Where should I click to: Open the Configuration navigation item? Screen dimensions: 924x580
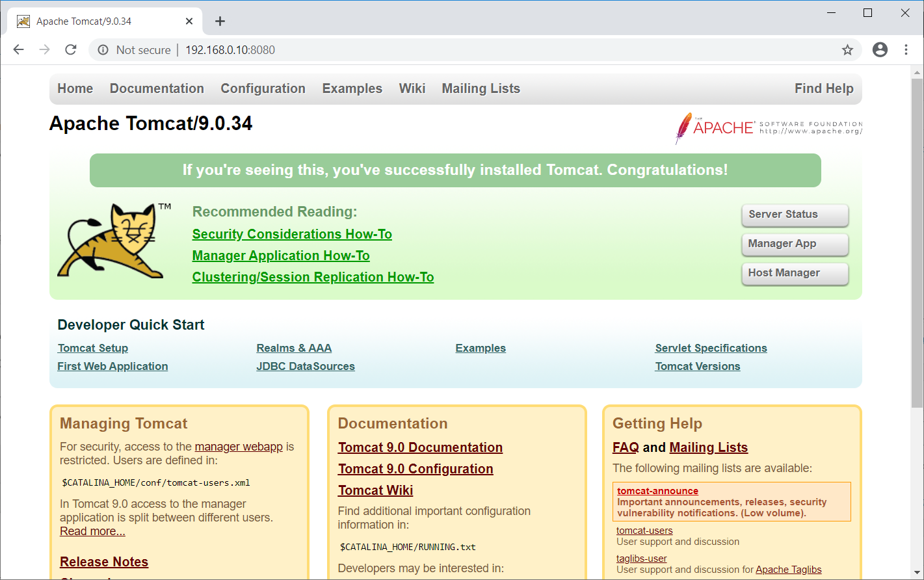click(263, 88)
